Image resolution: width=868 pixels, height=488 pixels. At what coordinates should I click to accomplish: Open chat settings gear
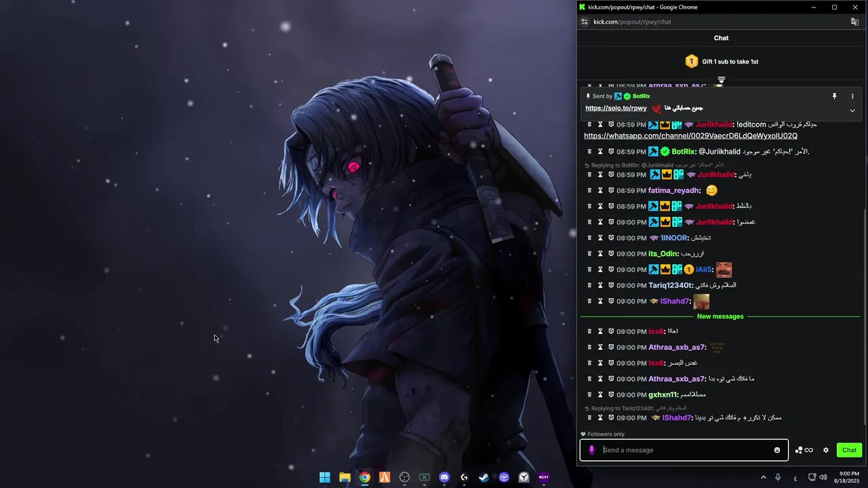click(x=826, y=450)
